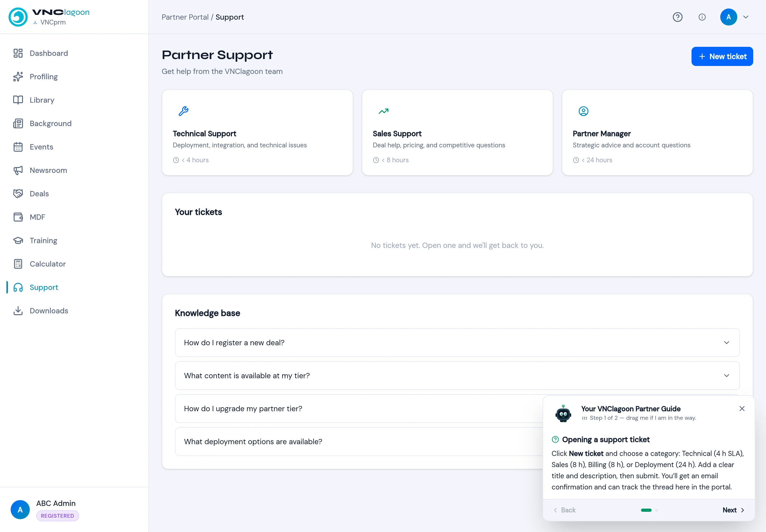This screenshot has height=532, width=766.
Task: Open help via question mark icon
Action: pyautogui.click(x=677, y=17)
